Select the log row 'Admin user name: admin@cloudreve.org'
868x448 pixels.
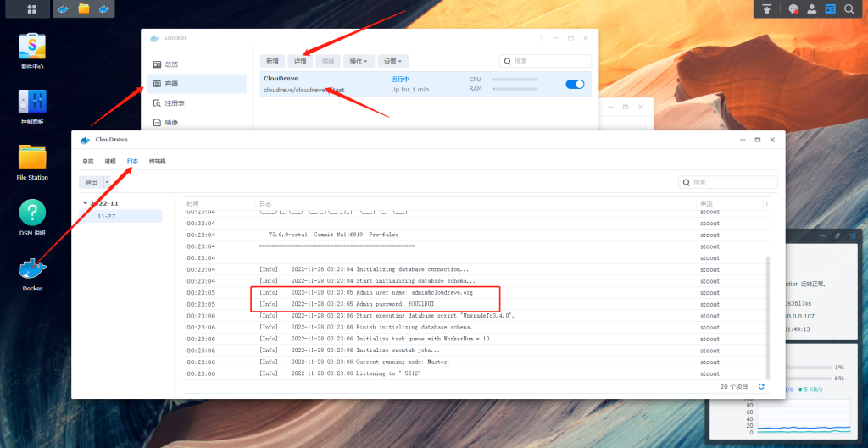pyautogui.click(x=474, y=292)
